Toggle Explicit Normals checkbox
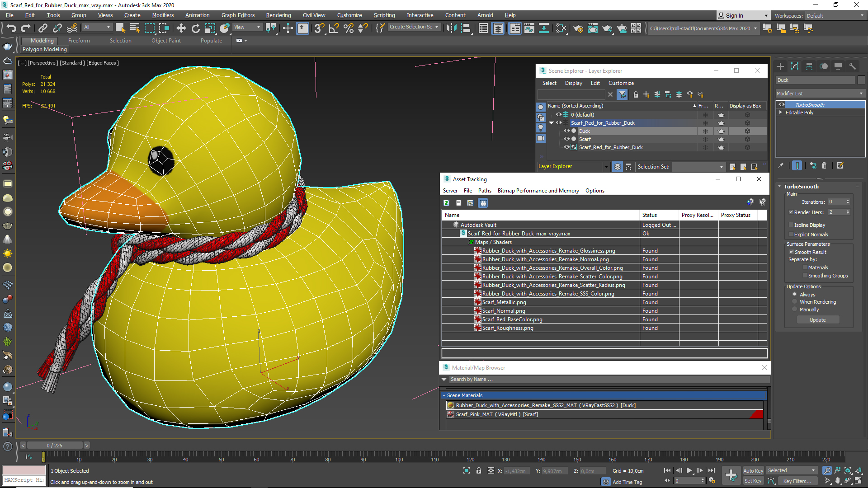This screenshot has width=868, height=488. click(791, 234)
